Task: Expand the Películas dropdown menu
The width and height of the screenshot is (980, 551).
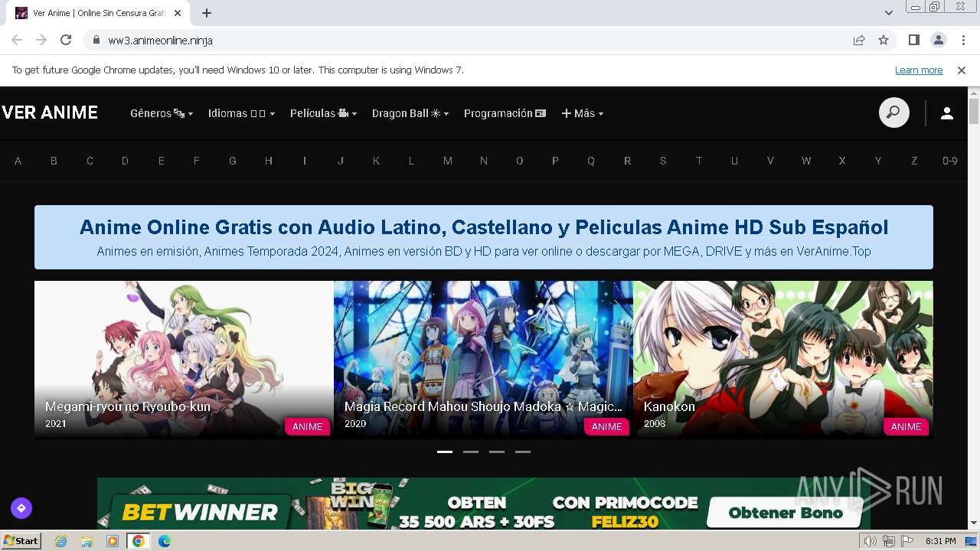Action: 323,113
